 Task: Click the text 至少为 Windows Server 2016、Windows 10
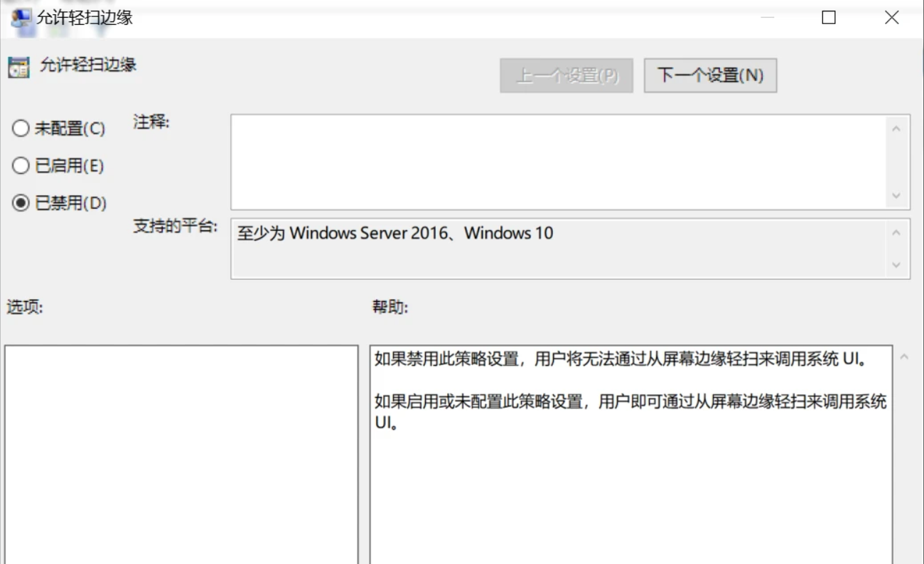pyautogui.click(x=395, y=233)
